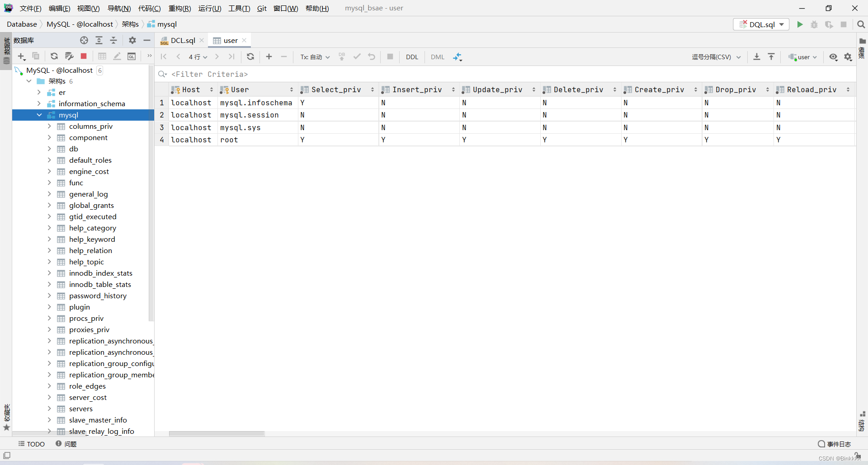Collapse all nodes in database panel

point(113,40)
